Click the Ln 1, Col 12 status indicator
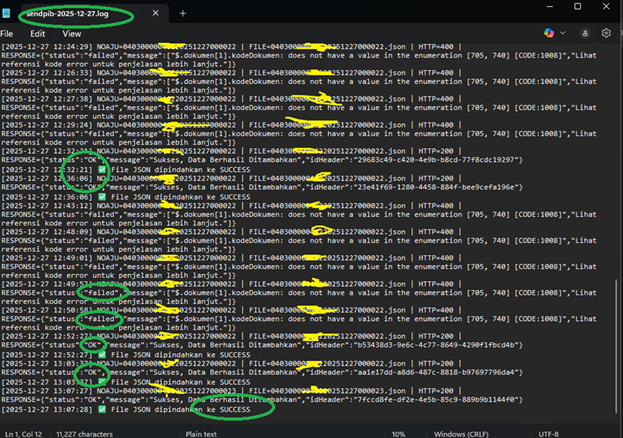Screen dimensions: 623x438 coord(24,432)
